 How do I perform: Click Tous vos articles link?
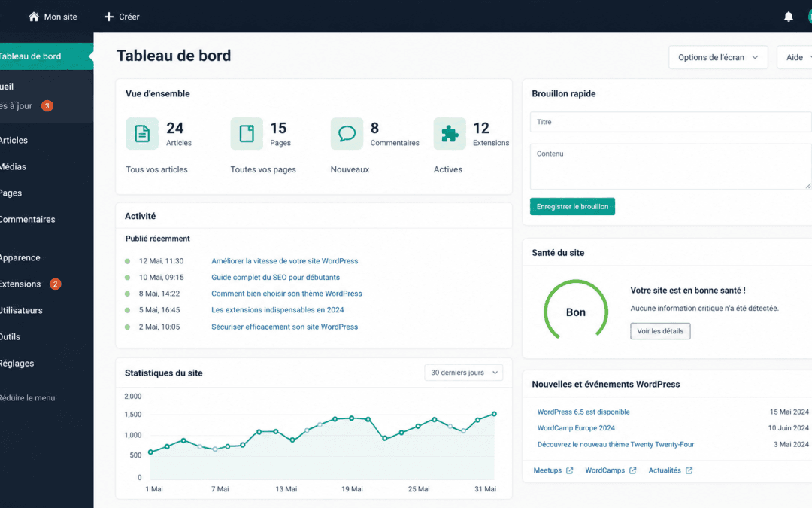click(x=156, y=169)
